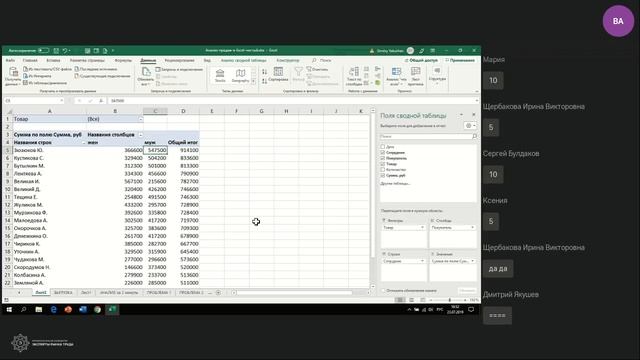
Task: Click Refresh All (Обновить все) icon
Action: 146,72
